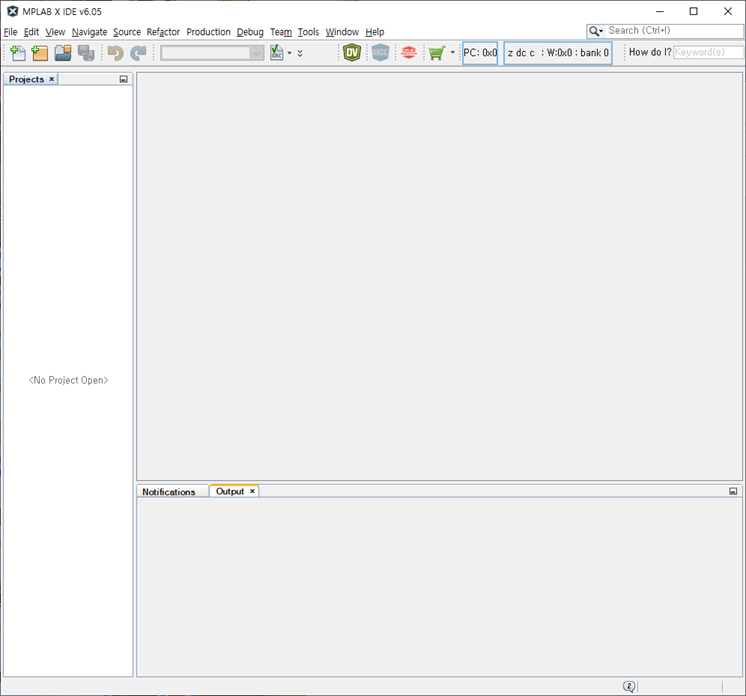Click the Undo arrow icon

click(x=116, y=53)
